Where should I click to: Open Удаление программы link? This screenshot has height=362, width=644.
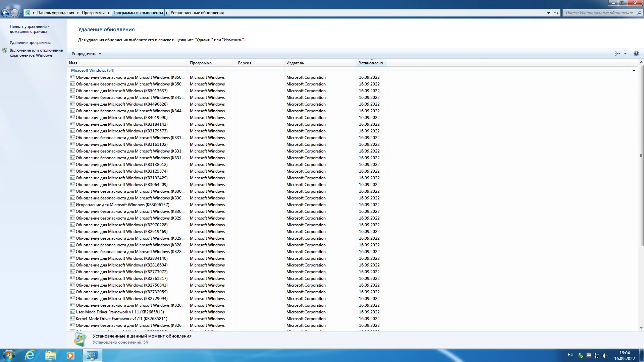tap(30, 43)
